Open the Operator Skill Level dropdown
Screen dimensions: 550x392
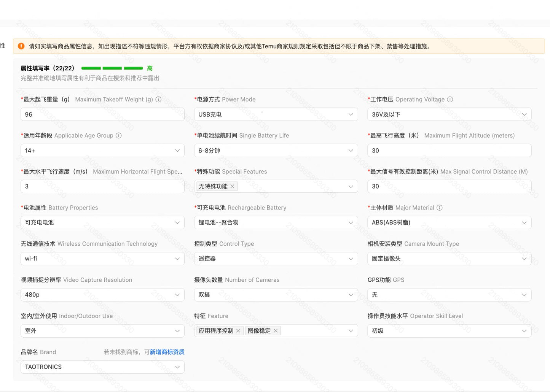tap(449, 331)
